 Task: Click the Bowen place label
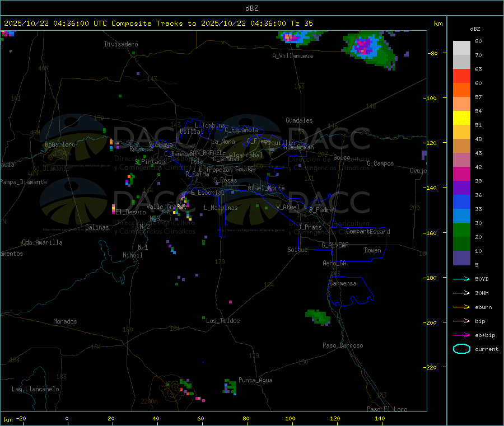click(x=373, y=250)
